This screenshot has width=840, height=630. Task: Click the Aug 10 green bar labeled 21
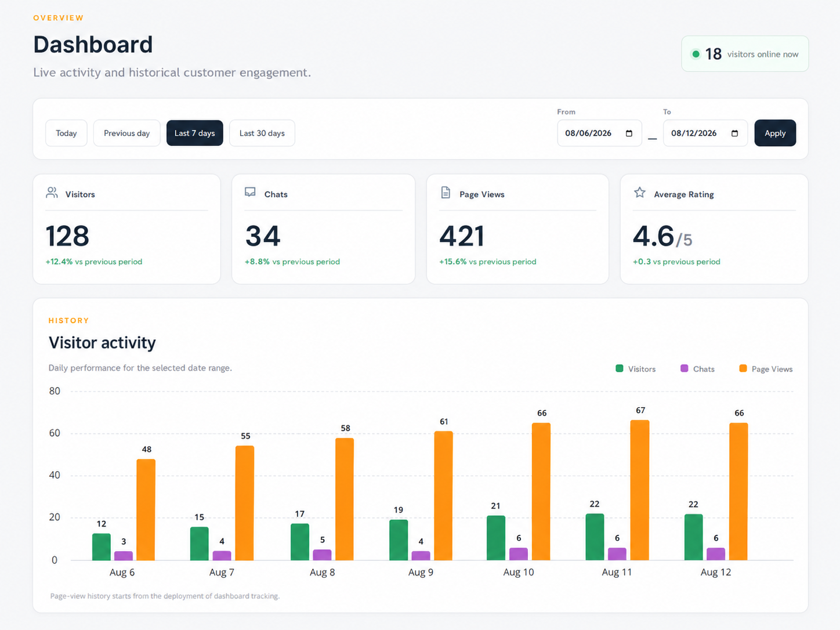(496, 538)
